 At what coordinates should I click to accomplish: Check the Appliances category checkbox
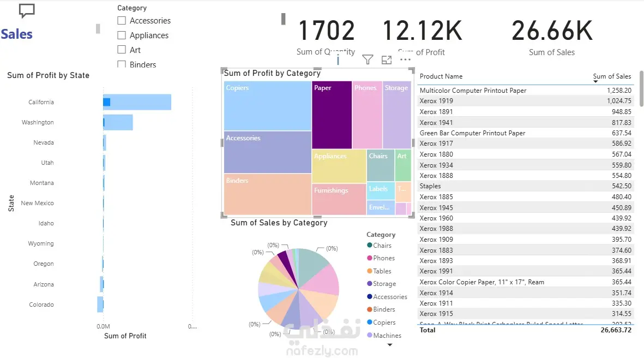[x=122, y=35]
